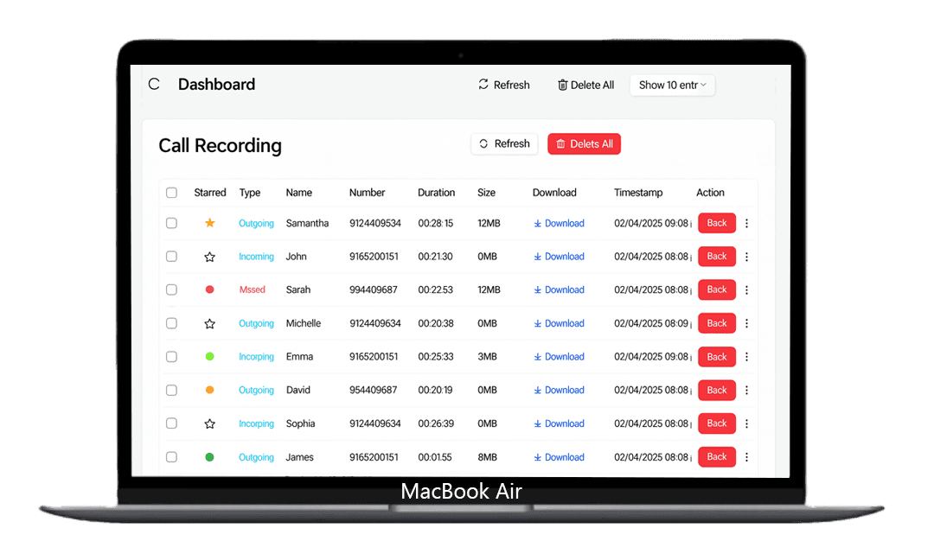934x560 pixels.
Task: Click the filled gold star in Samantha's row
Action: tap(209, 223)
